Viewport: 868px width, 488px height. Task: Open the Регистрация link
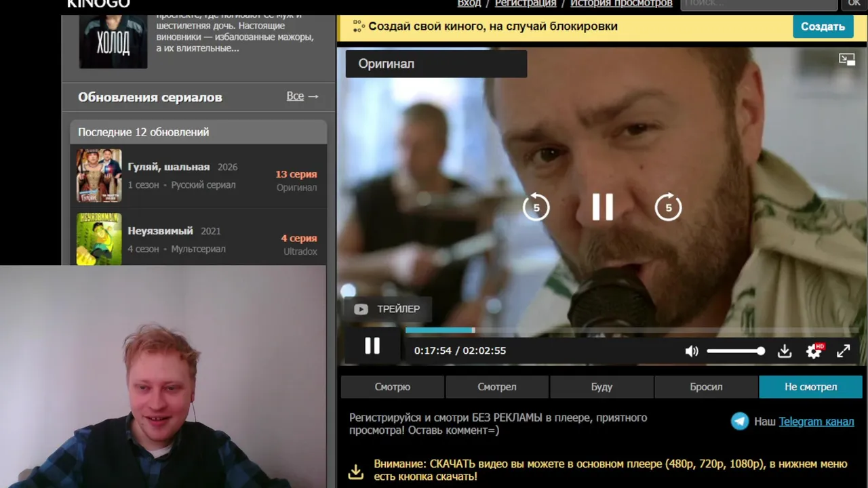pos(526,3)
